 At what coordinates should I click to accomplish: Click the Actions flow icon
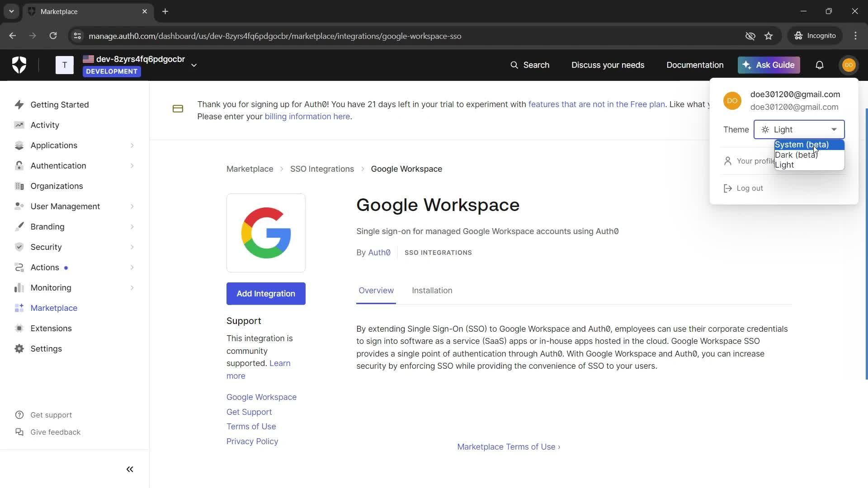pos(19,267)
